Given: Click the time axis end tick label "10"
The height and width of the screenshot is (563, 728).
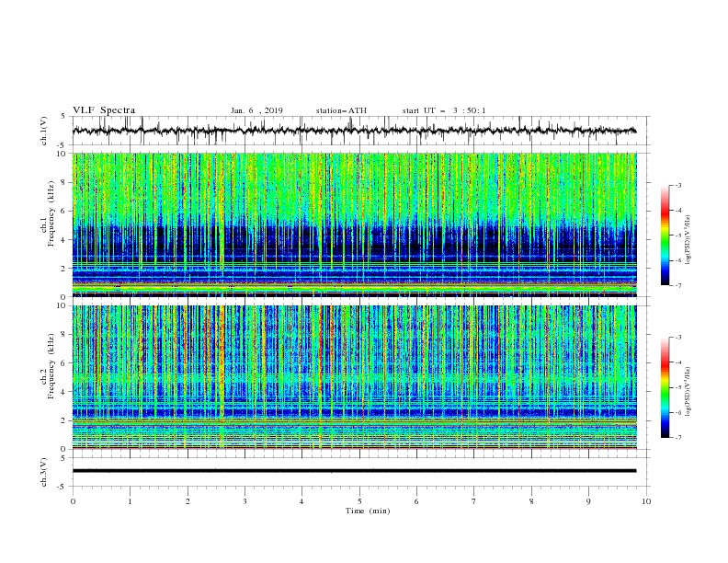Looking at the screenshot, I should (646, 501).
